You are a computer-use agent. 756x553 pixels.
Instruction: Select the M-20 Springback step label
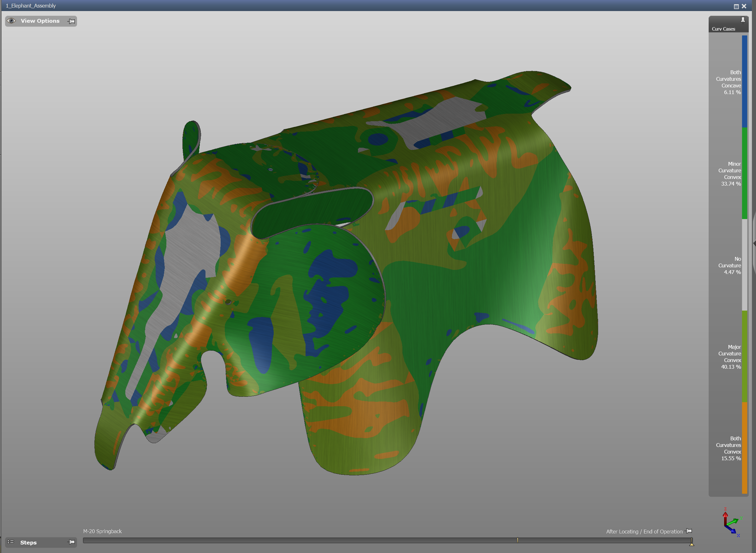(x=102, y=531)
